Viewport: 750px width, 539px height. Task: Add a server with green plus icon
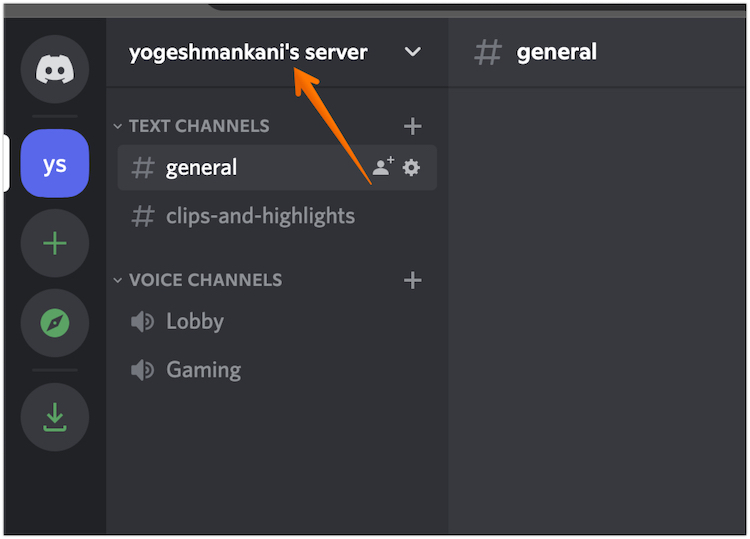[x=55, y=243]
